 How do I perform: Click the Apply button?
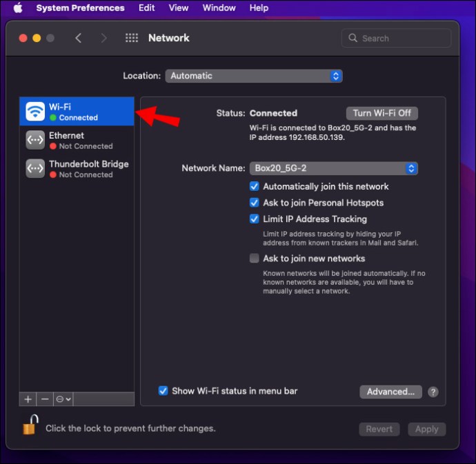tap(427, 429)
